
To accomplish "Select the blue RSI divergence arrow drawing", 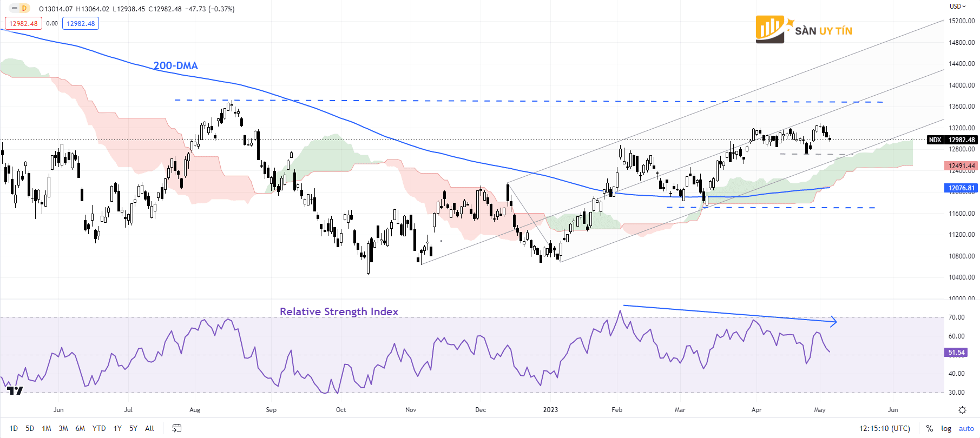I will (730, 314).
